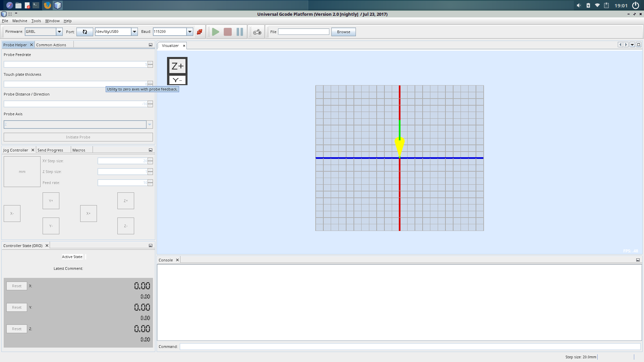Switch to the Send Progress tab

(50, 150)
